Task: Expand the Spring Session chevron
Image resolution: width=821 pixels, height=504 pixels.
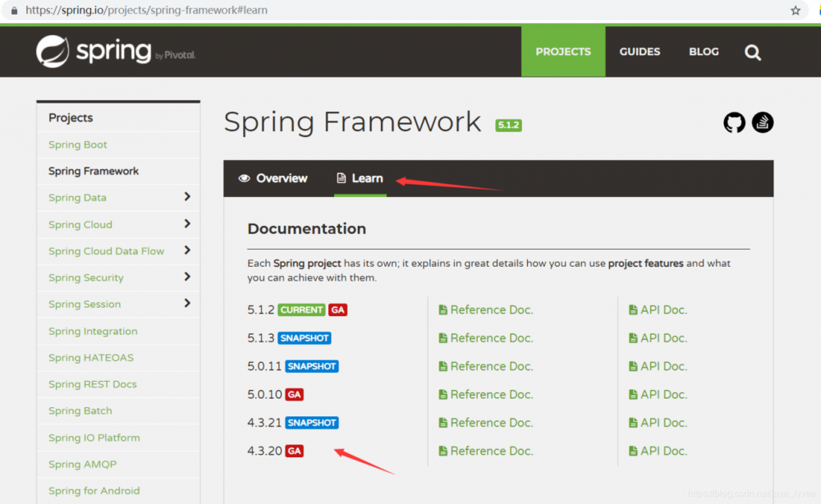Action: pos(187,303)
